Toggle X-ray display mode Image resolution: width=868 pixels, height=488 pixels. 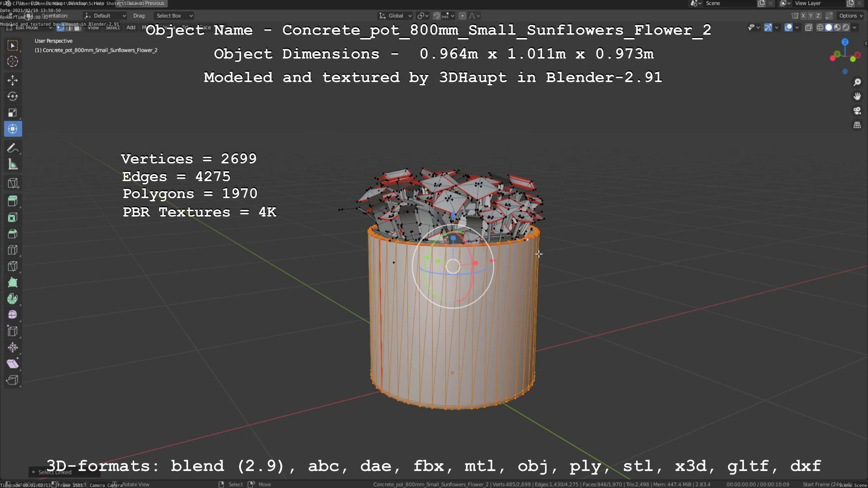click(809, 27)
